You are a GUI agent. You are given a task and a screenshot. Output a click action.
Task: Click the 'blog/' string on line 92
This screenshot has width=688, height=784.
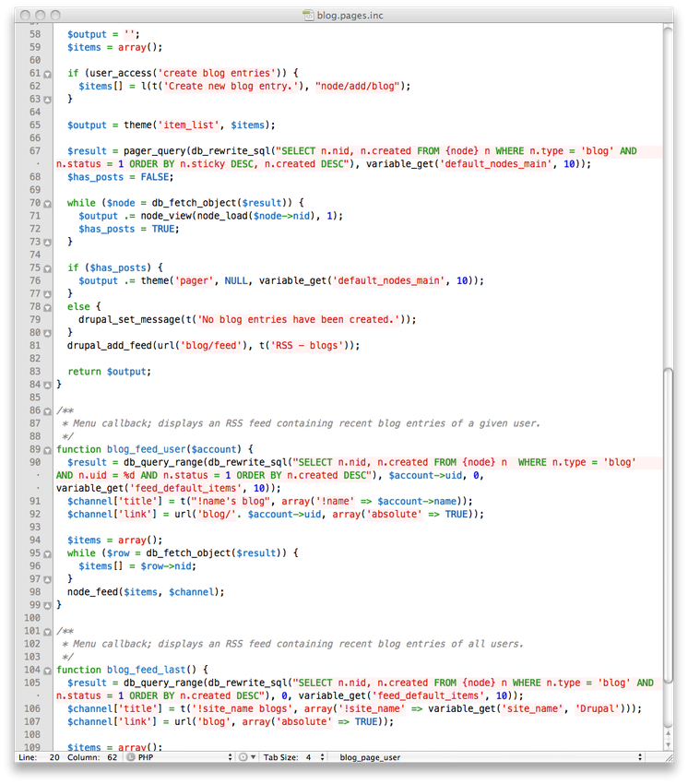click(217, 514)
